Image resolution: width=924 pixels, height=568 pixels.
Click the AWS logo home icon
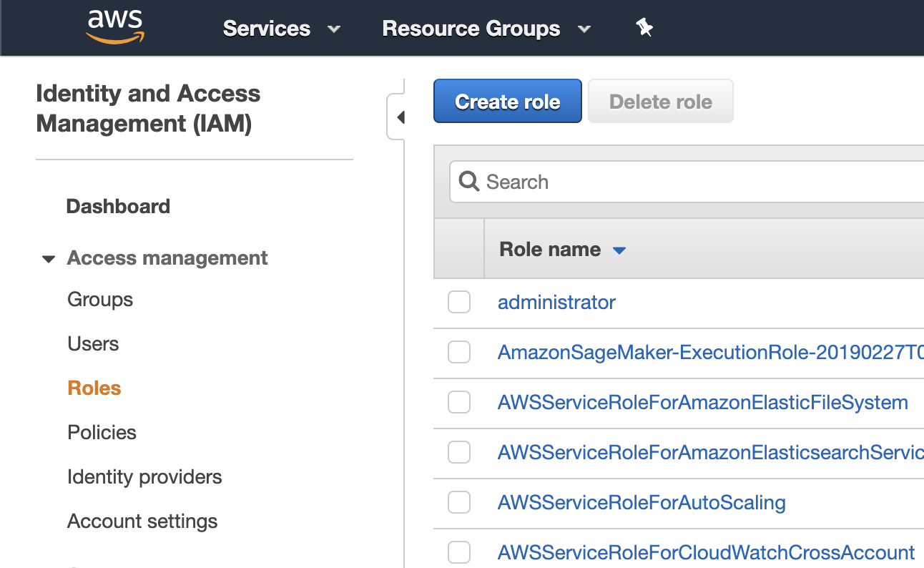[115, 27]
